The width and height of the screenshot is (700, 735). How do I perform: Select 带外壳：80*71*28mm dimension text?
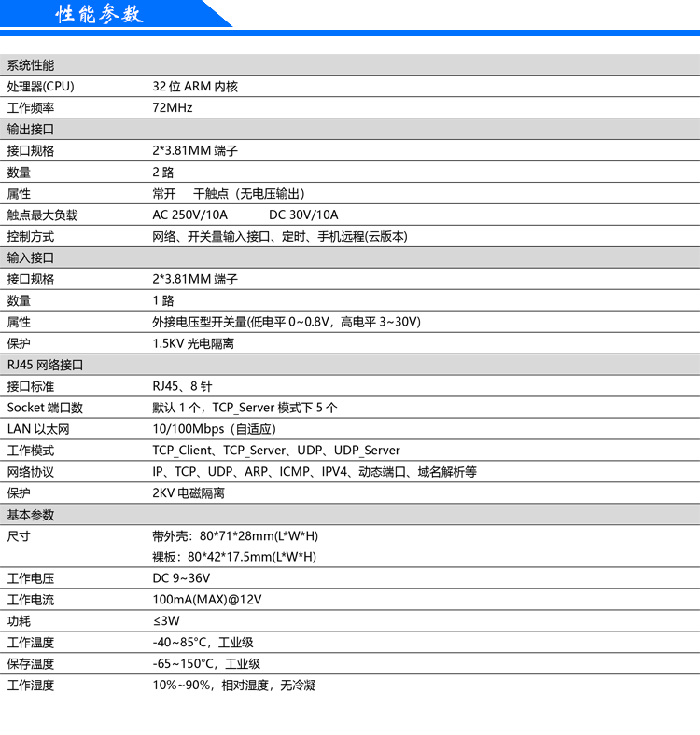235,536
